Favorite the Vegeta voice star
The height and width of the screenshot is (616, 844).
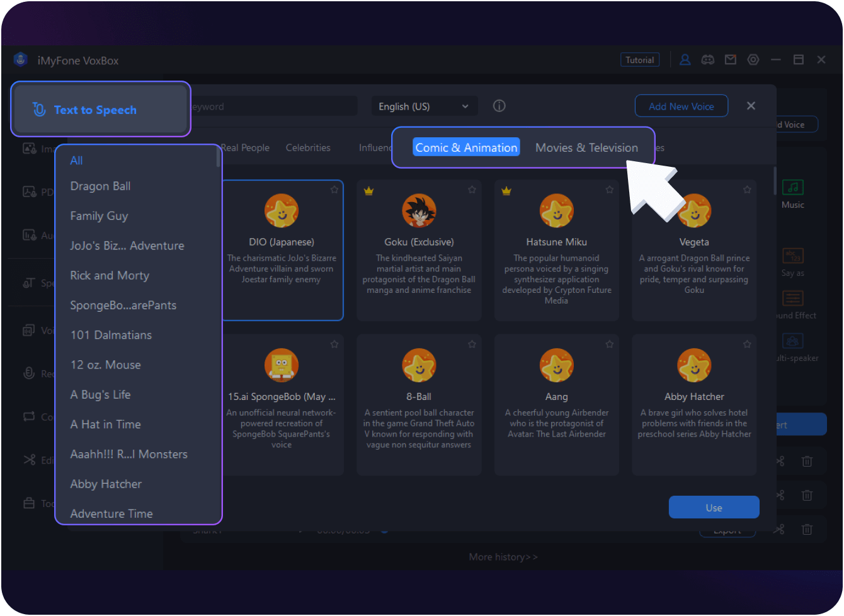pyautogui.click(x=747, y=190)
